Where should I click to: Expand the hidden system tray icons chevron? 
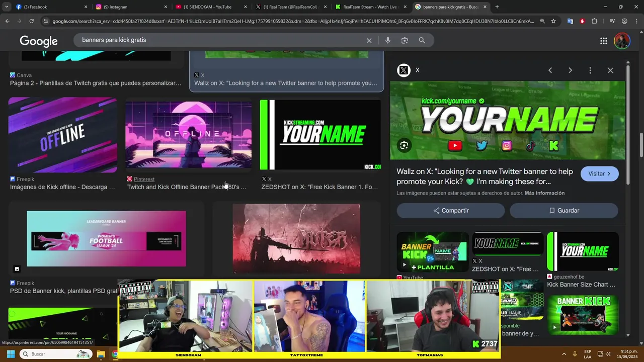point(563,354)
